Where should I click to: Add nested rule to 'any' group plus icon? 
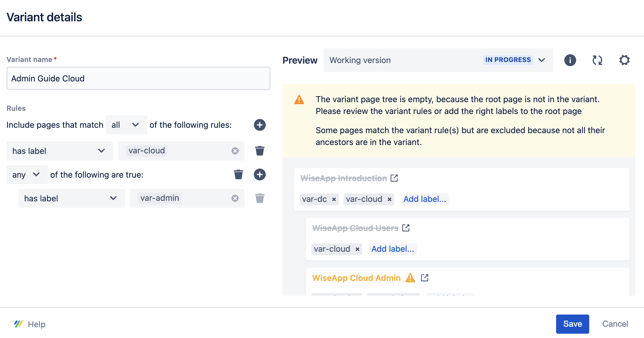pyautogui.click(x=259, y=174)
